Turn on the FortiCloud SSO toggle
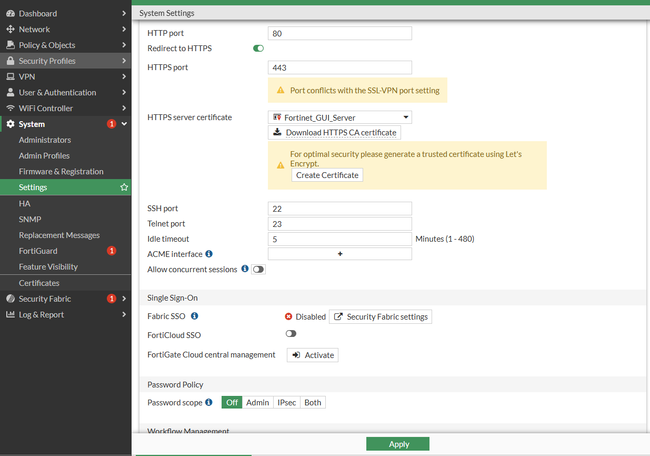The width and height of the screenshot is (650, 456). pos(291,334)
